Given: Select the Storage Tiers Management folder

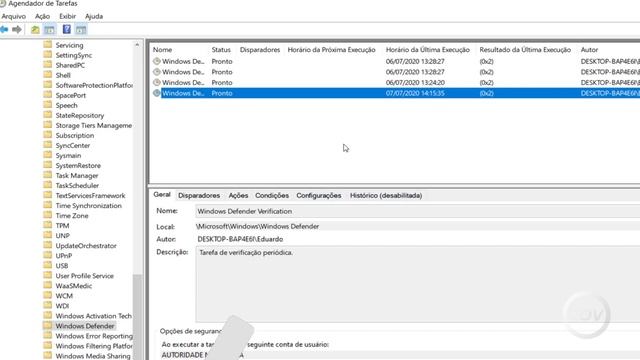Looking at the screenshot, I should pos(94,125).
